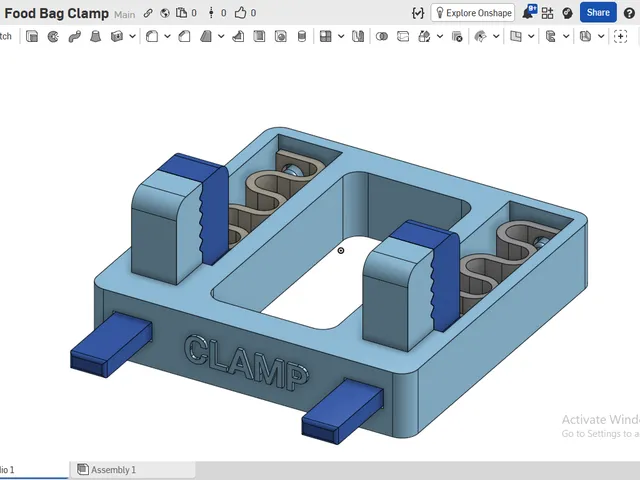
Task: Click the Add custom features icon
Action: pos(621,37)
